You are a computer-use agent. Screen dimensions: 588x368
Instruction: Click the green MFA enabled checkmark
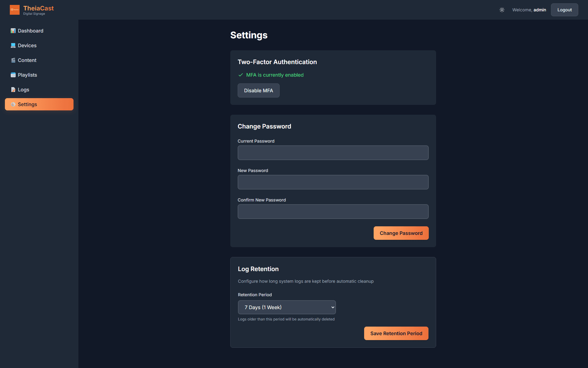click(241, 75)
